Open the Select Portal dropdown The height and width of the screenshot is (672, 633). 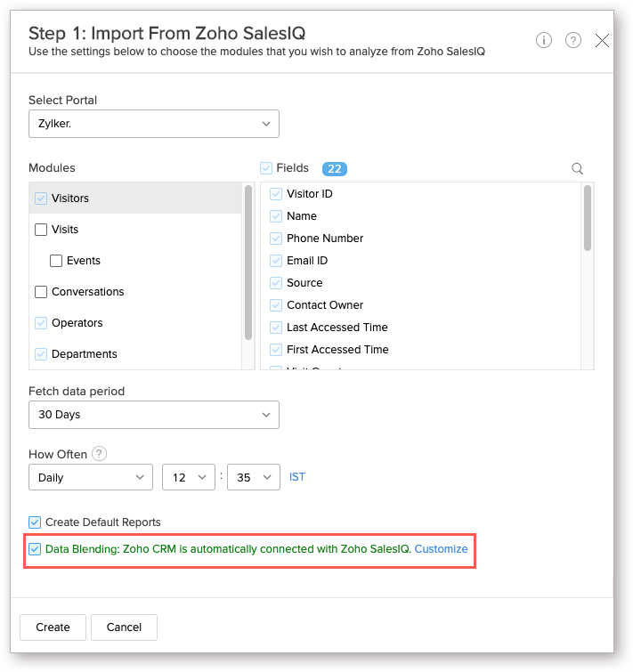tap(153, 124)
